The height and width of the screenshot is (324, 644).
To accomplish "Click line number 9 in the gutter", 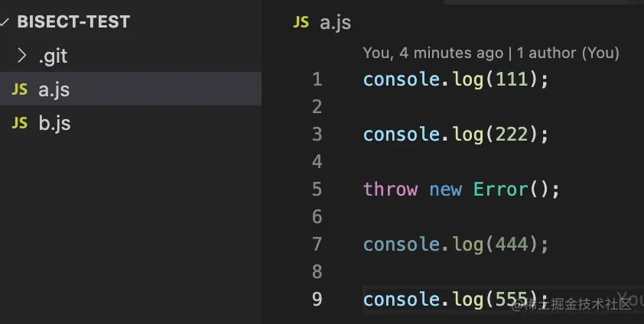I will (317, 300).
